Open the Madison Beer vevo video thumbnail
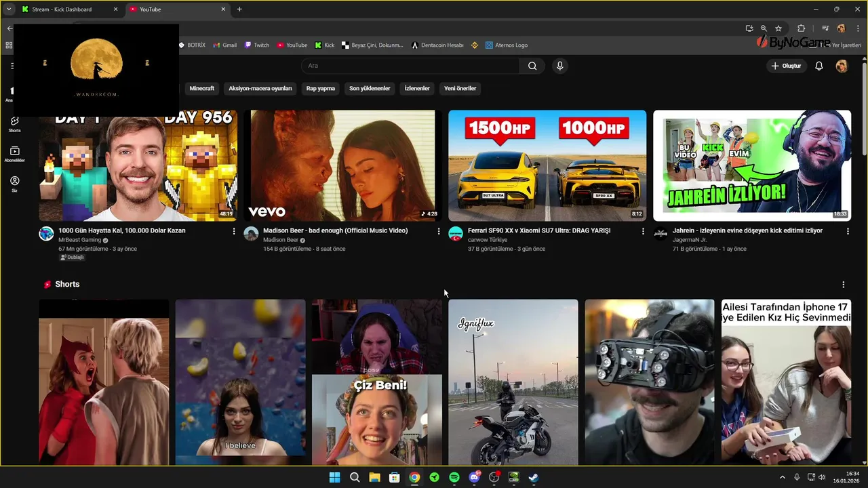The width and height of the screenshot is (868, 488). point(342,165)
